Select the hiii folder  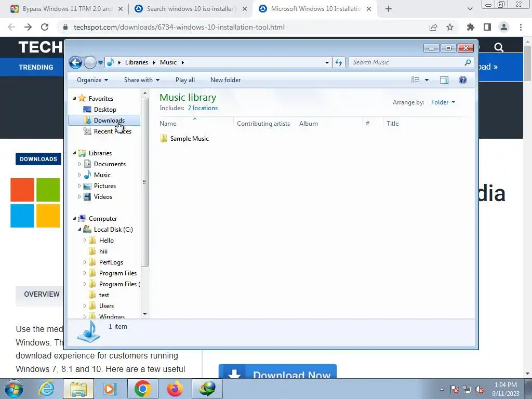click(x=103, y=251)
